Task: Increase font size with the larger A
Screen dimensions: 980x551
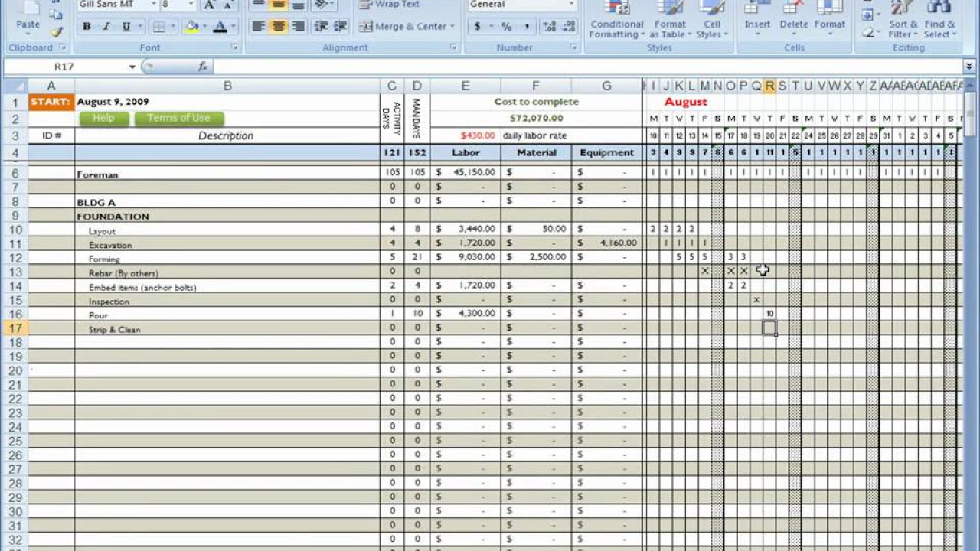Action: click(x=210, y=5)
